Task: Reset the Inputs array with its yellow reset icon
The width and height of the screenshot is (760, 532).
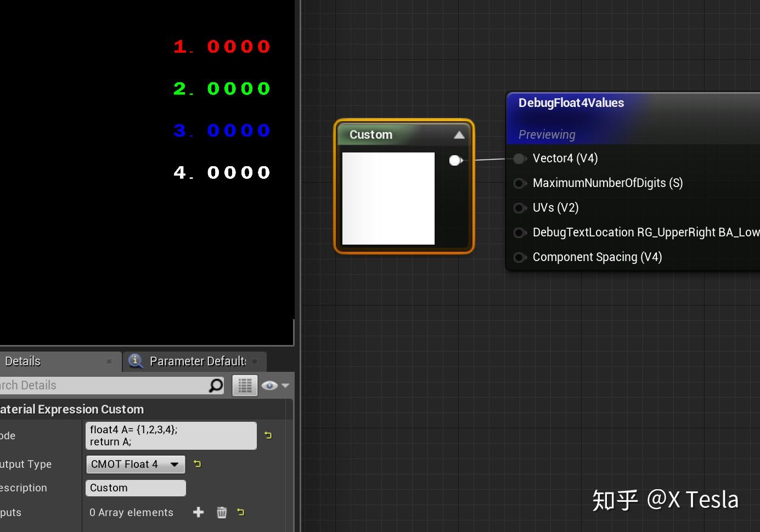Action: (240, 512)
